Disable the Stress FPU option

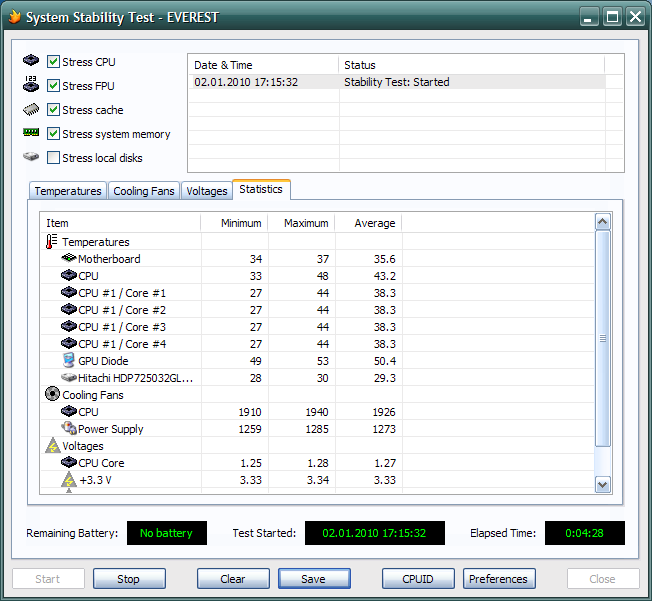click(54, 86)
